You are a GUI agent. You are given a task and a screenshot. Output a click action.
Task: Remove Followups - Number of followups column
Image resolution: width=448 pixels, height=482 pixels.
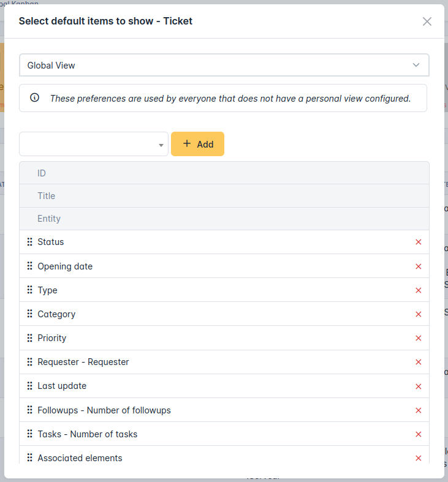(x=418, y=410)
